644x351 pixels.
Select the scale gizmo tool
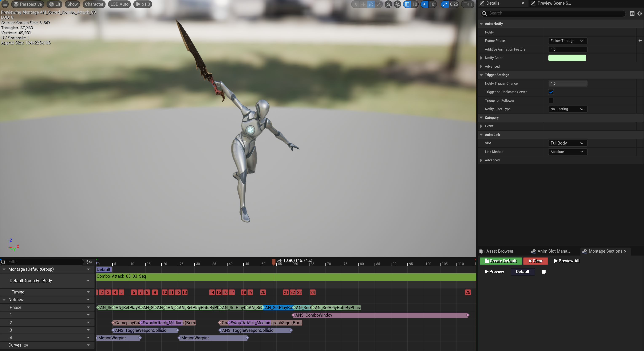coord(379,4)
